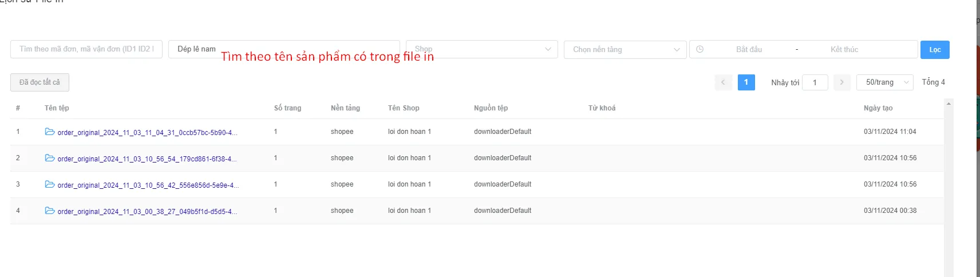Viewport: 980px width, 277px height.
Task: Click date cell '03/11/2024 11:04'
Action: click(x=890, y=132)
